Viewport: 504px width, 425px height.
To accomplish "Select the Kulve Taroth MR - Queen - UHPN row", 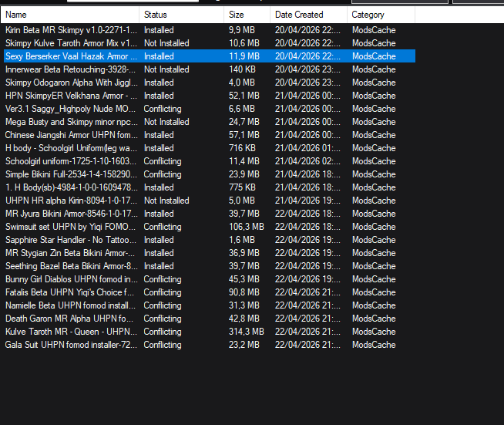I will pos(210,332).
